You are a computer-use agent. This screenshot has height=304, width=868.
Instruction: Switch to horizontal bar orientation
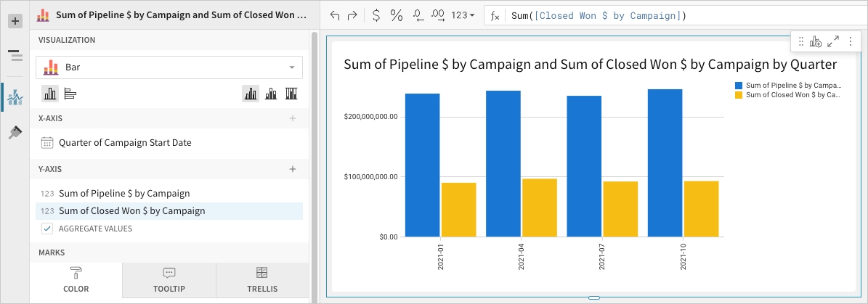70,93
